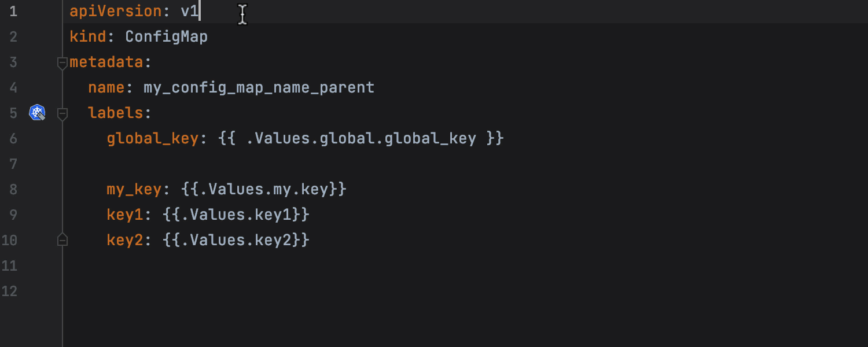Click my_config_map_name_parent value
868x347 pixels.
pos(259,88)
